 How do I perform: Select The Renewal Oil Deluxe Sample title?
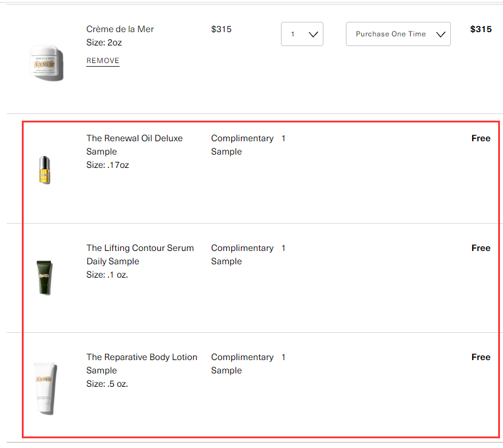(134, 145)
